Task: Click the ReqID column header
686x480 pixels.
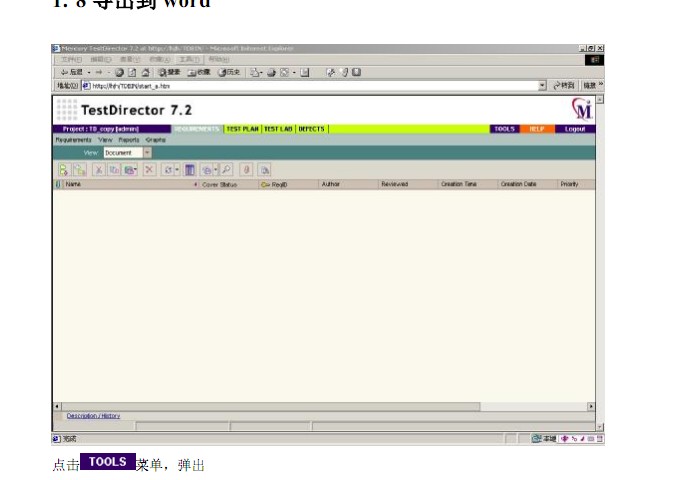Action: [289, 184]
